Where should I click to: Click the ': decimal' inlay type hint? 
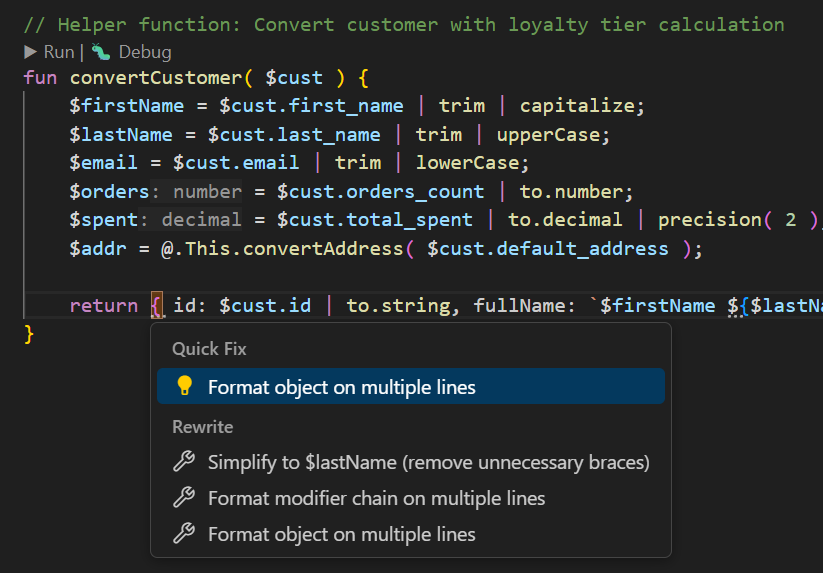coord(191,219)
